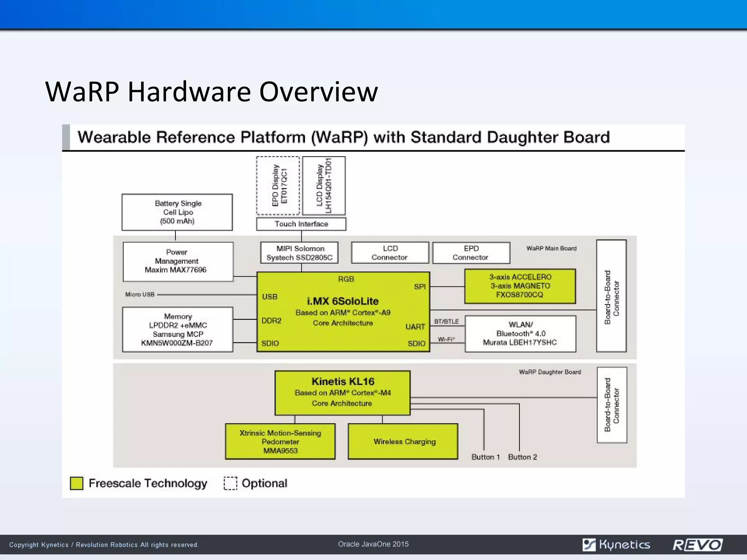Click the left 'SDIO' port near Memory

coord(270,343)
